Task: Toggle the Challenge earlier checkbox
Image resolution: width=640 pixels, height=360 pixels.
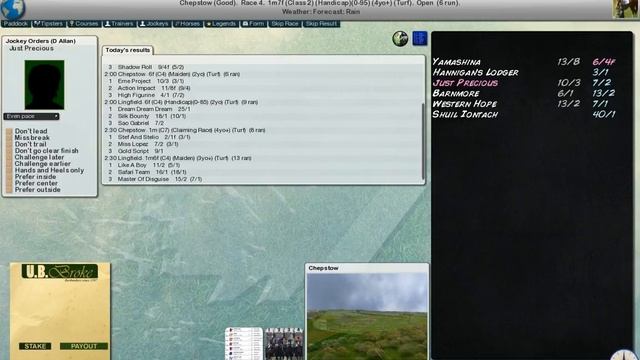Action: pyautogui.click(x=9, y=164)
